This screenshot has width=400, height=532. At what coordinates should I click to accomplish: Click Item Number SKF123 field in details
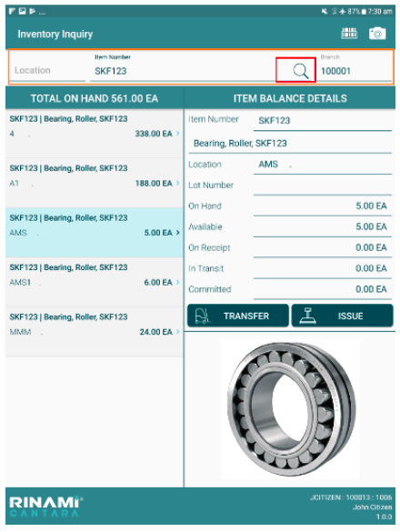point(323,121)
